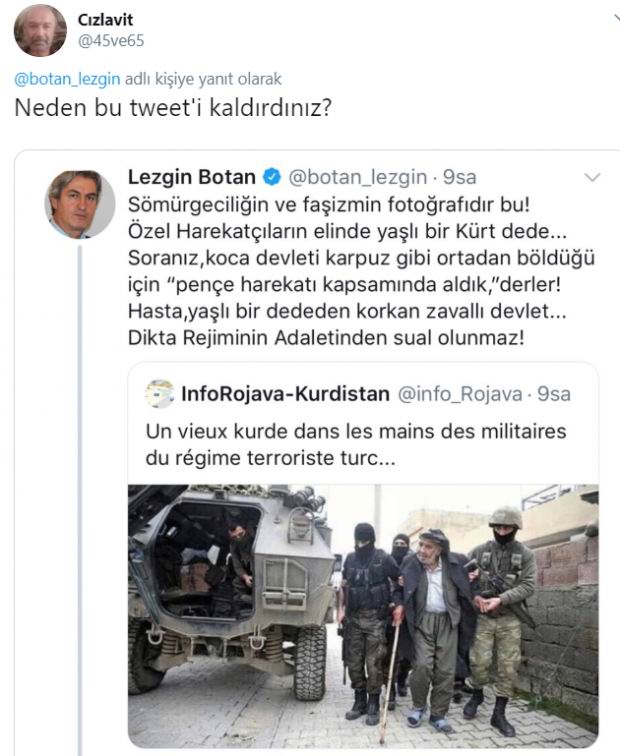
Task: Click Lezgin Botan's profile photo
Action: click(80, 204)
